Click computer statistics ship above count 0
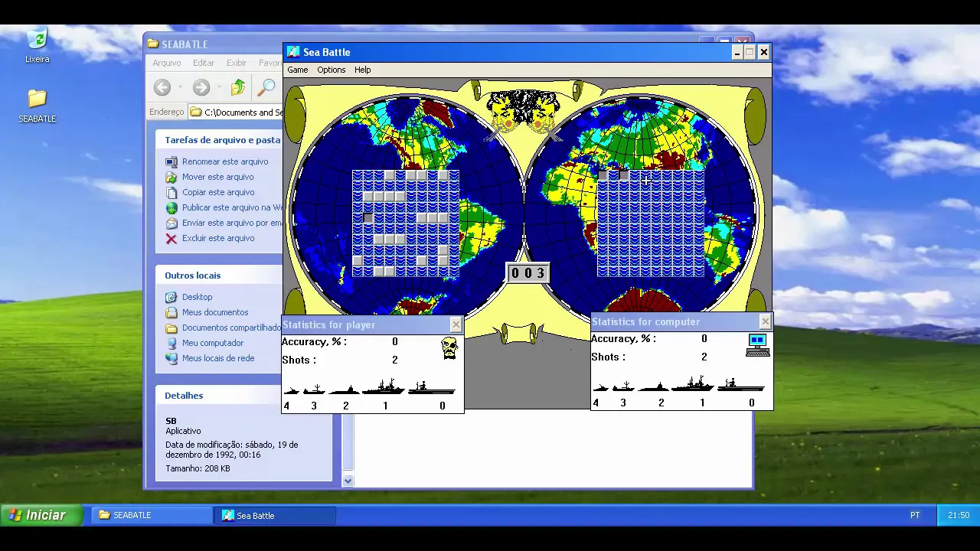This screenshot has height=551, width=980. coord(741,384)
